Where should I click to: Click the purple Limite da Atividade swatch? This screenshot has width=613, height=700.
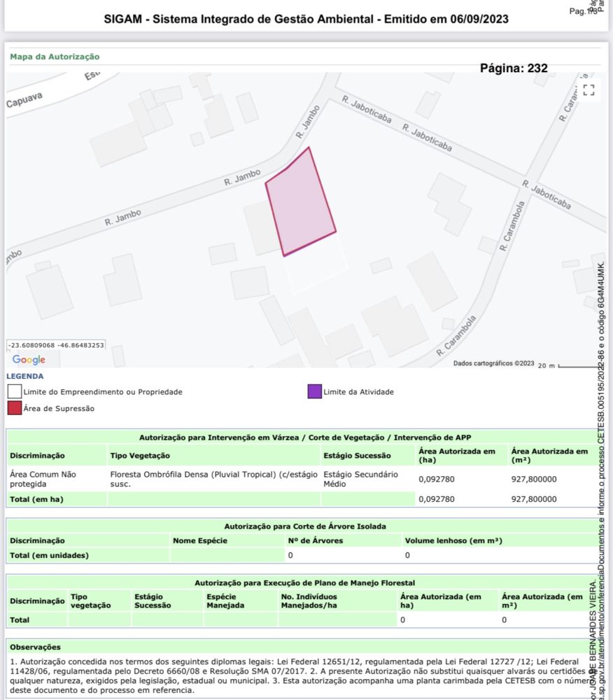tap(314, 391)
